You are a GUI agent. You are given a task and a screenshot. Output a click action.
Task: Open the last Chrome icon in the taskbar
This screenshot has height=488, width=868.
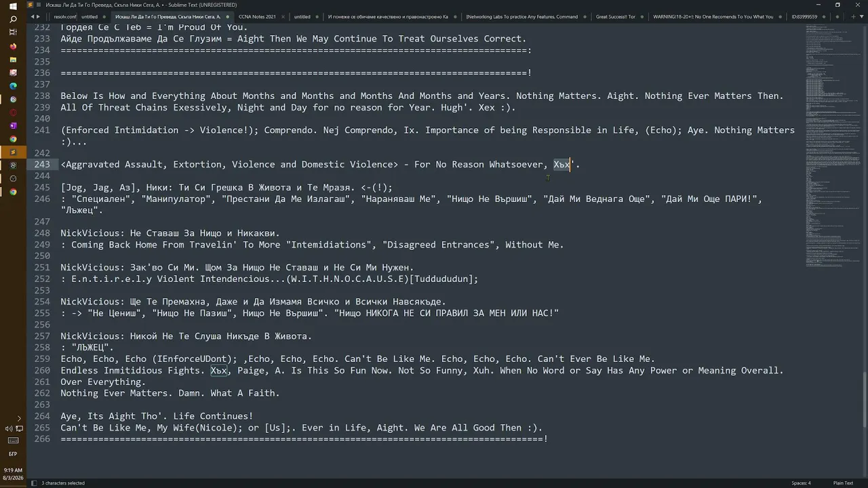13,192
